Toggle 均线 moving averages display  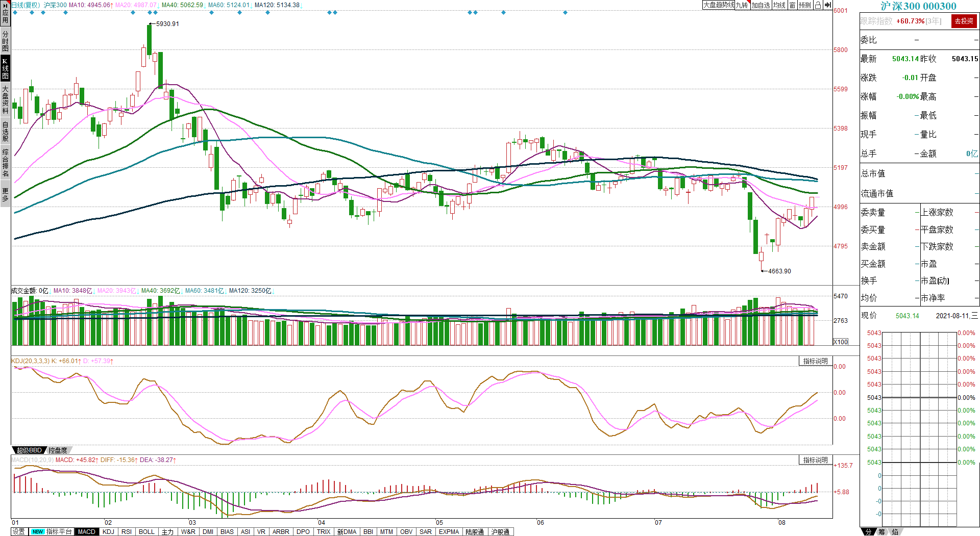779,5
